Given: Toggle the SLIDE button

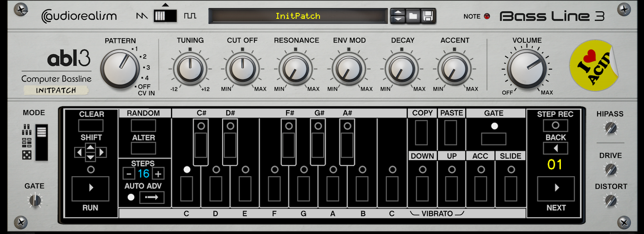Looking at the screenshot, I should point(511,189).
